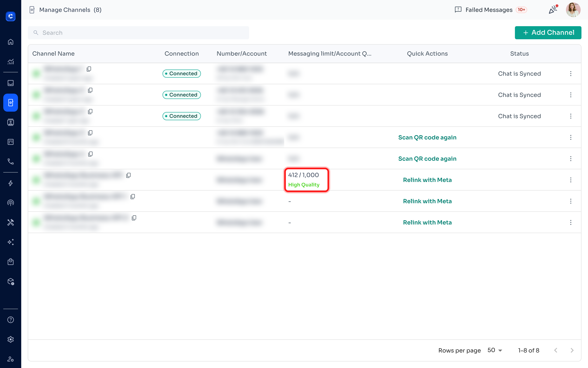Open the AI sparkles icon in sidebar
This screenshot has height=368, width=588.
tap(10, 242)
